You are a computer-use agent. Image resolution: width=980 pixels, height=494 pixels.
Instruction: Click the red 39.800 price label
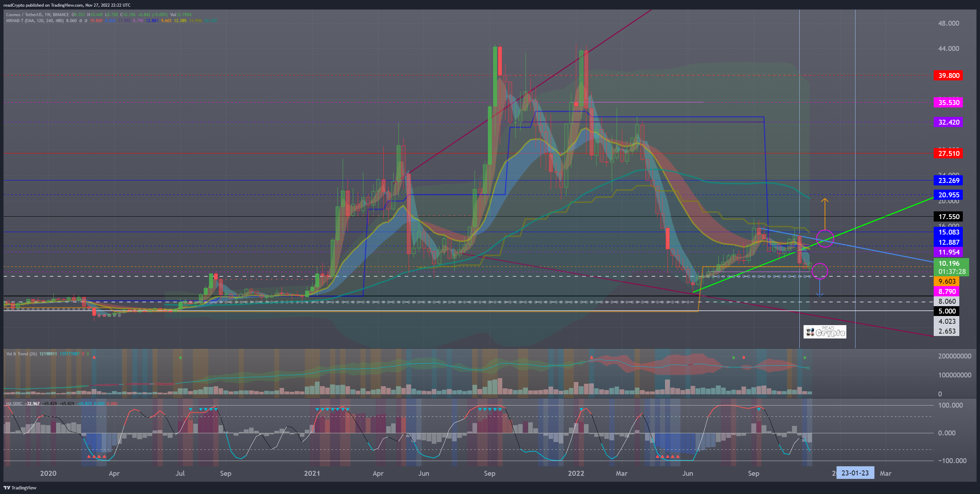(948, 75)
